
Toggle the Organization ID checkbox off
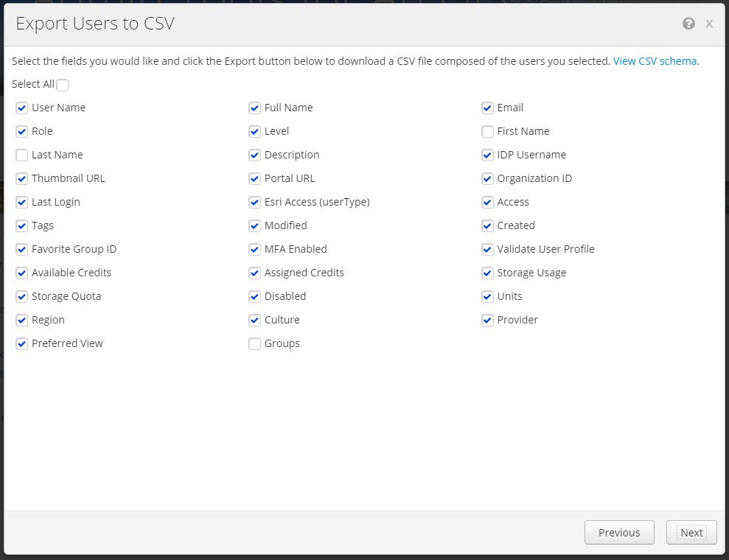tap(487, 179)
